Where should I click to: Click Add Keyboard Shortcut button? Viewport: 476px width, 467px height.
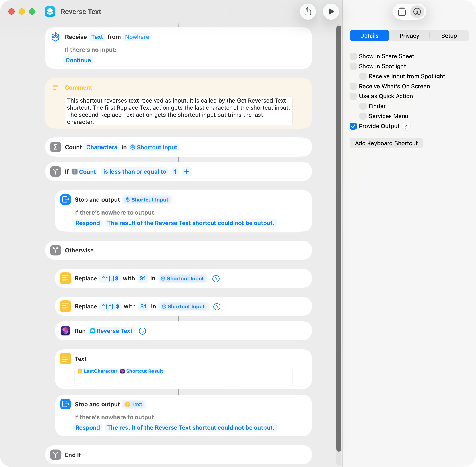pos(386,143)
